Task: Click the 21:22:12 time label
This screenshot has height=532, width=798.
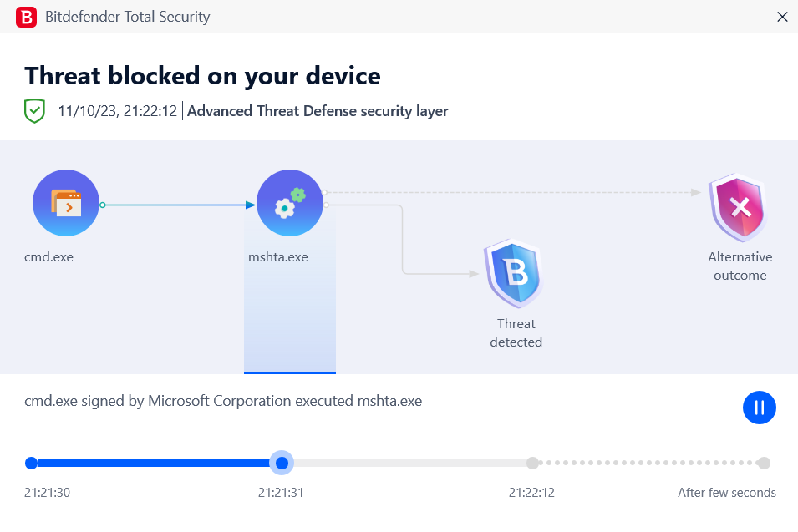Action: (531, 492)
